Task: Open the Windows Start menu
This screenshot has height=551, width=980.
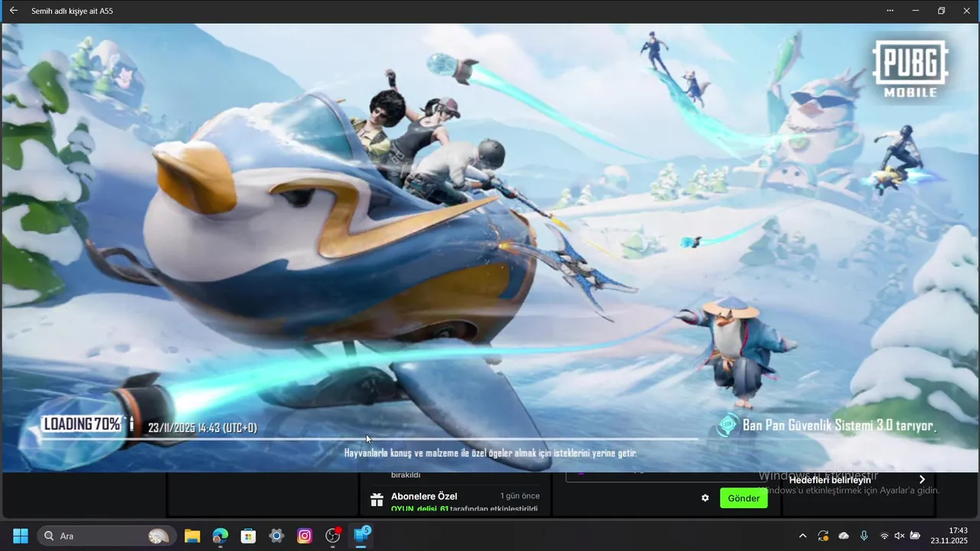Action: pyautogui.click(x=21, y=536)
